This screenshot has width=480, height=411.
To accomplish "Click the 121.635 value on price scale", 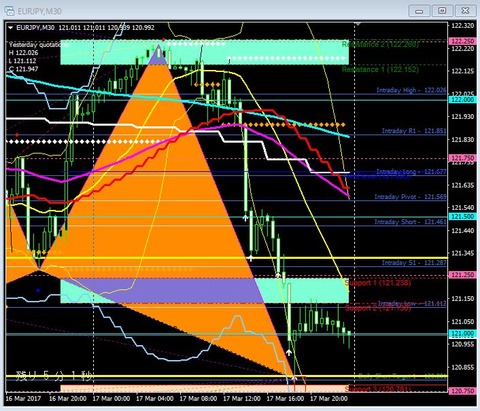I will coord(462,185).
